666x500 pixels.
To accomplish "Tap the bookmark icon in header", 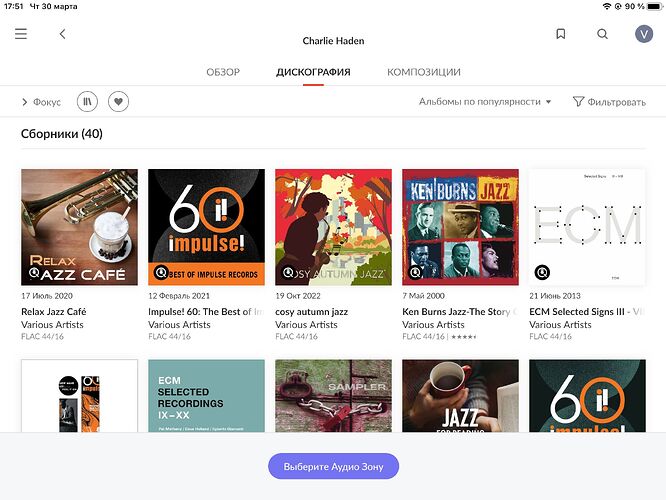I will point(561,34).
